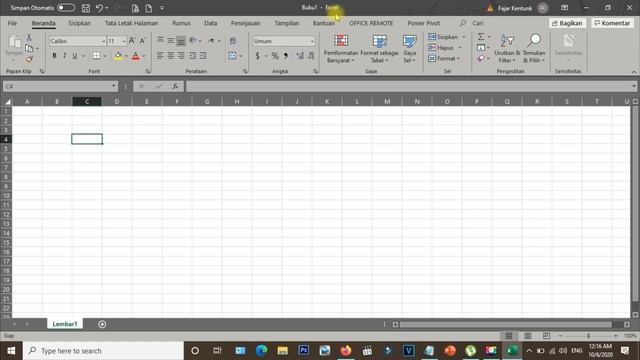Open Pemformatan Bersyarat conditional formatting
The image size is (640, 360).
coord(341,49)
